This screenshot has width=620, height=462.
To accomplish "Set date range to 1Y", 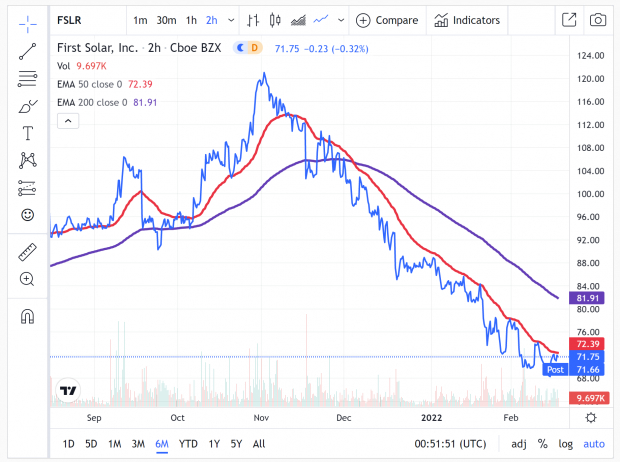I will 214,444.
